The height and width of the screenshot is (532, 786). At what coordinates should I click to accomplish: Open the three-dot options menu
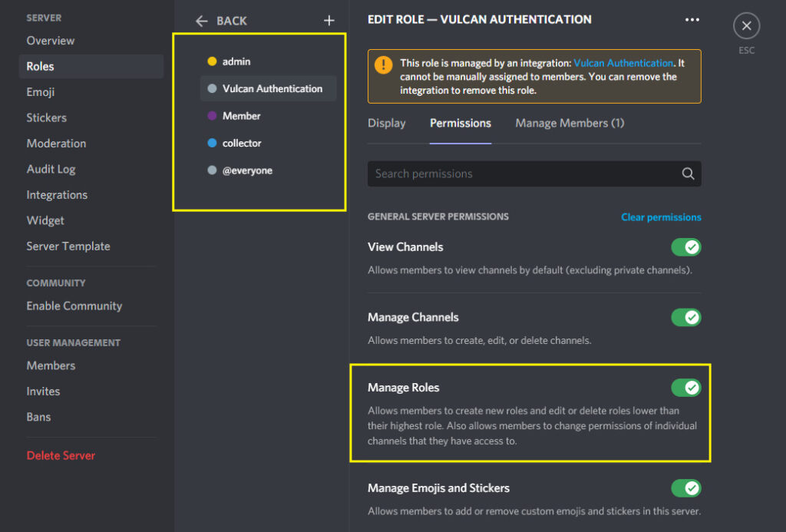pyautogui.click(x=692, y=19)
